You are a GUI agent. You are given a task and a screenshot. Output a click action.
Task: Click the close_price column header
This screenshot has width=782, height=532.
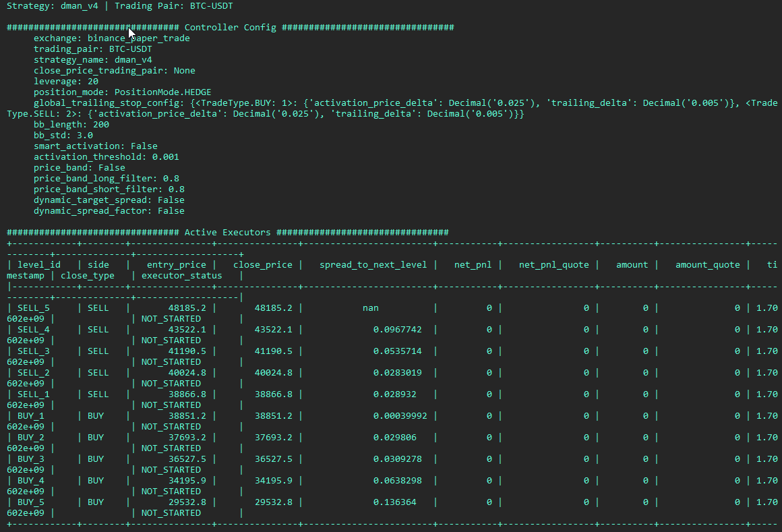[262, 265]
